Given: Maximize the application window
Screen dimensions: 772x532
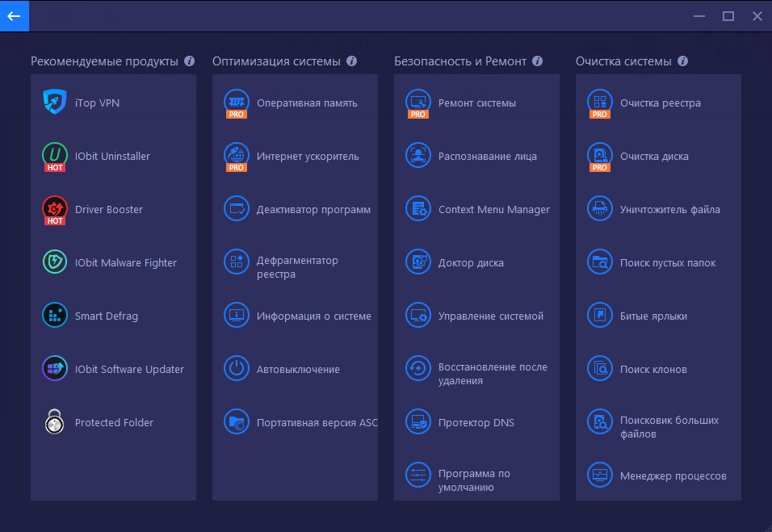Looking at the screenshot, I should [x=728, y=16].
